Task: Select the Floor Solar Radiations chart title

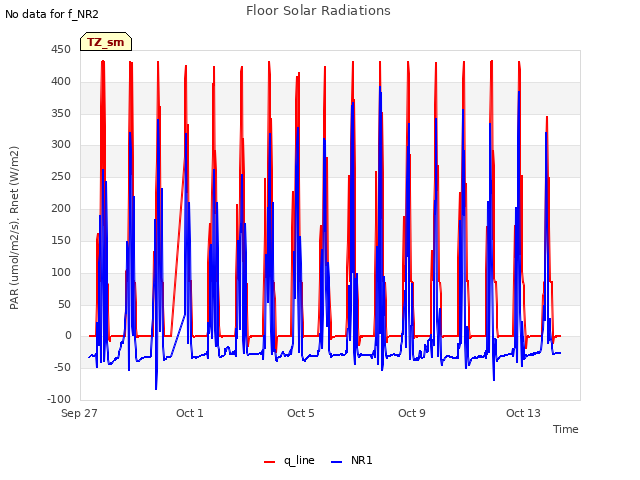Action: (318, 11)
